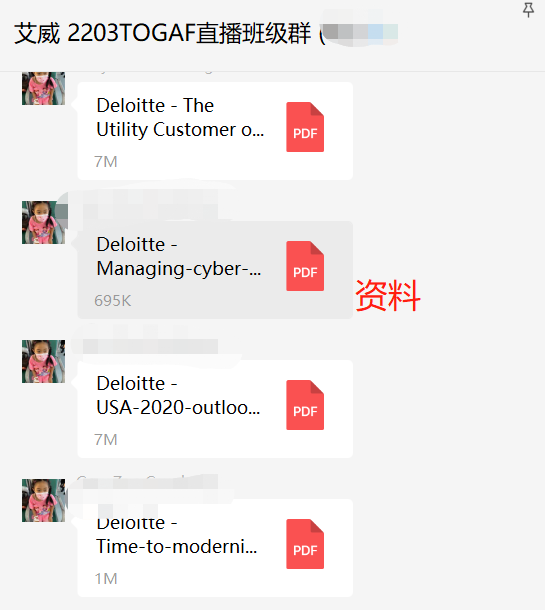Open the 'Deloitte - The Utility Customer' file message
545x610 pixels.
coord(215,131)
